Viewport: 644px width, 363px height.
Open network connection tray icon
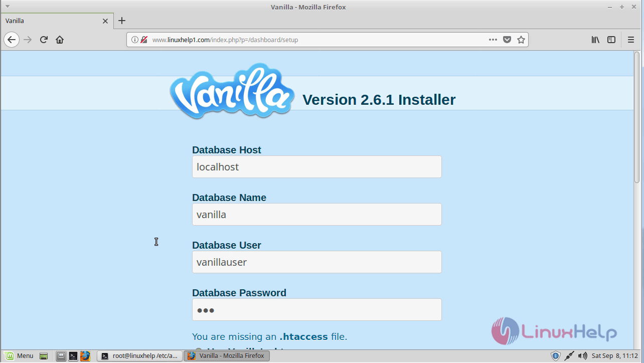(x=569, y=356)
